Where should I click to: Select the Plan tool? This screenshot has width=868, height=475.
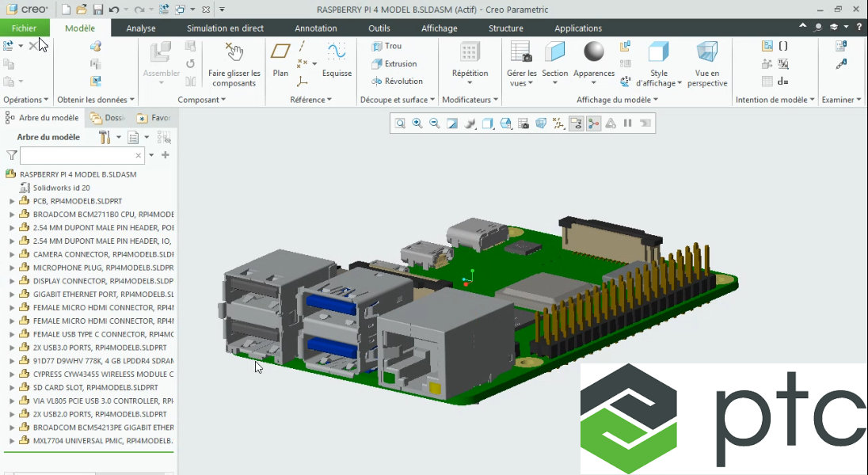point(280,60)
